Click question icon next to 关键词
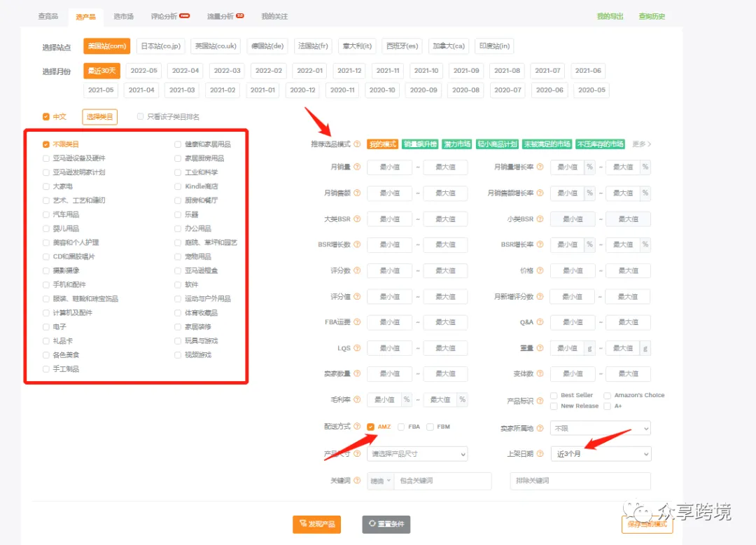Viewport: 756px width, 545px height. 357,481
